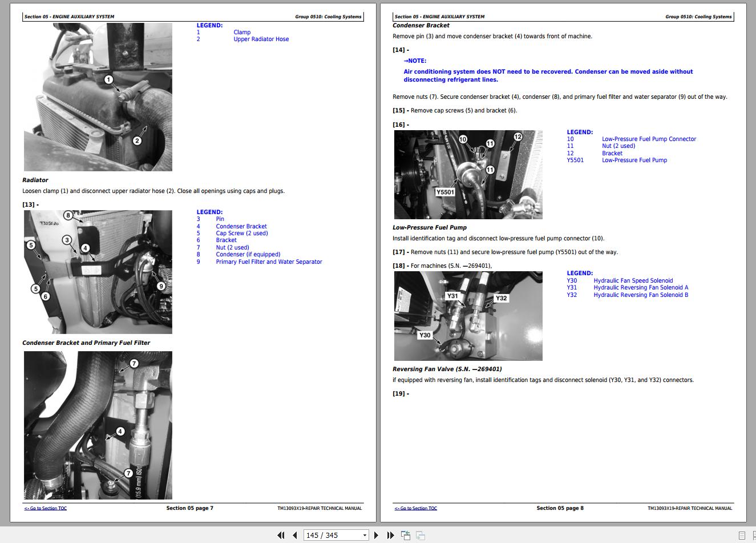Viewport: 756px width, 543px height.
Task: Click the low-pressure fuel pump Y5501 photo
Action: pos(468,175)
